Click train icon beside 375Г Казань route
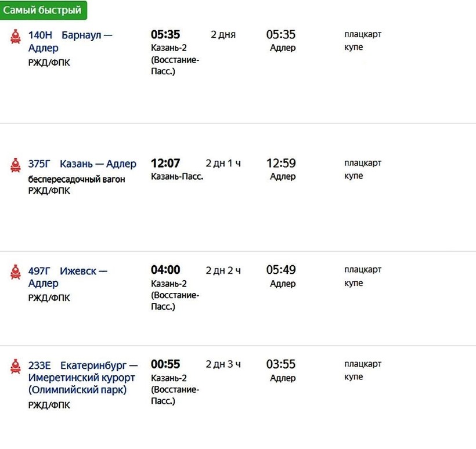This screenshot has height=449, width=476. click(16, 165)
